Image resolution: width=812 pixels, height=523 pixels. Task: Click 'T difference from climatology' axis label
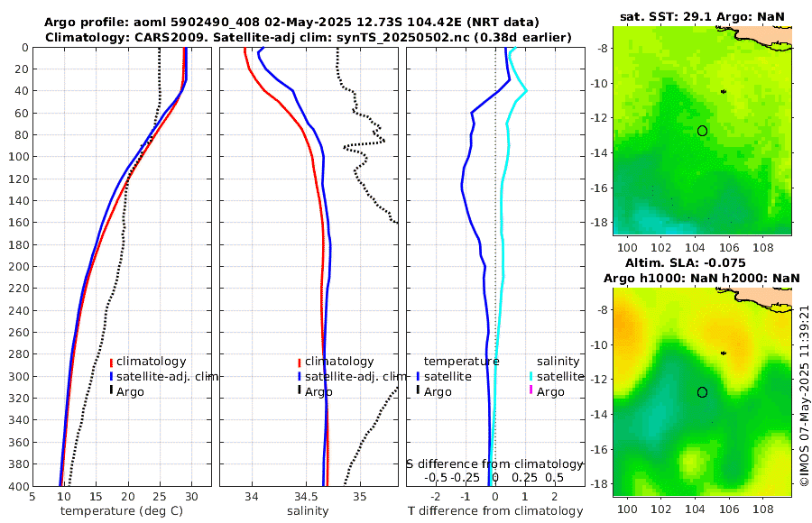point(495,511)
